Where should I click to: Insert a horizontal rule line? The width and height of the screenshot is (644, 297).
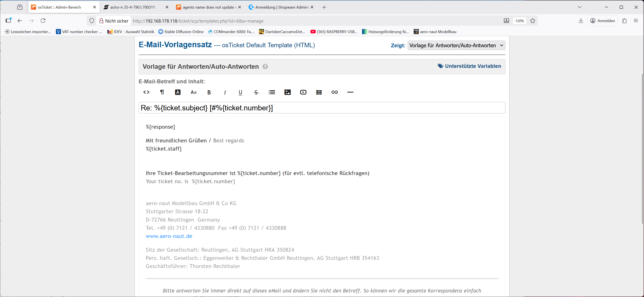point(350,92)
